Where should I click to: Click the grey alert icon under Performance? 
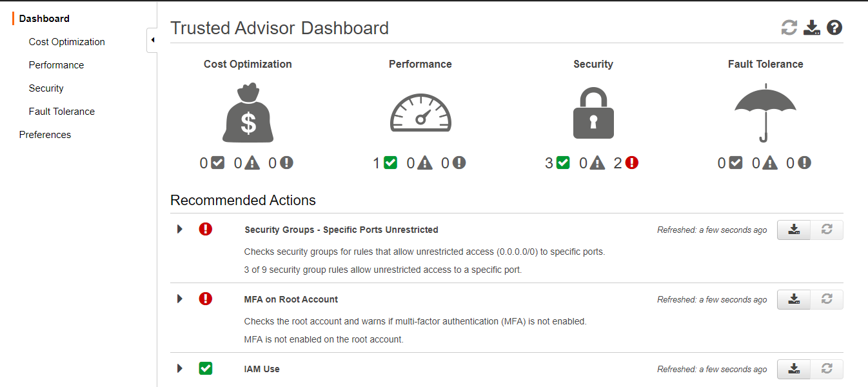(459, 163)
